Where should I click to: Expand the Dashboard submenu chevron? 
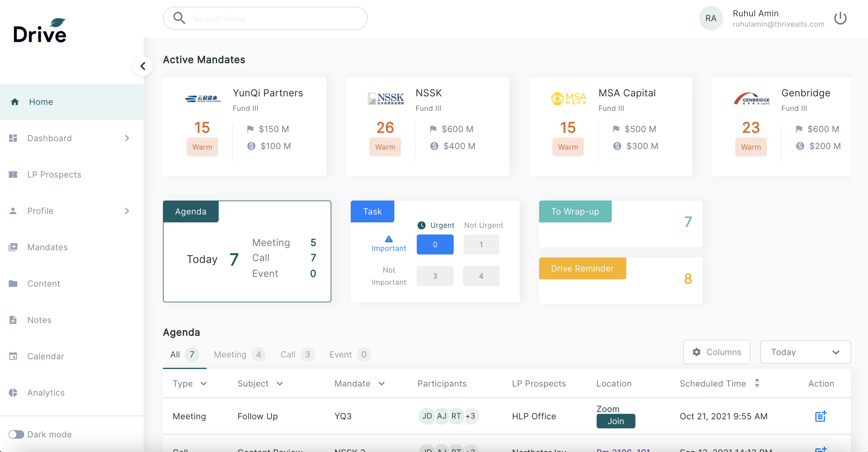(x=127, y=138)
